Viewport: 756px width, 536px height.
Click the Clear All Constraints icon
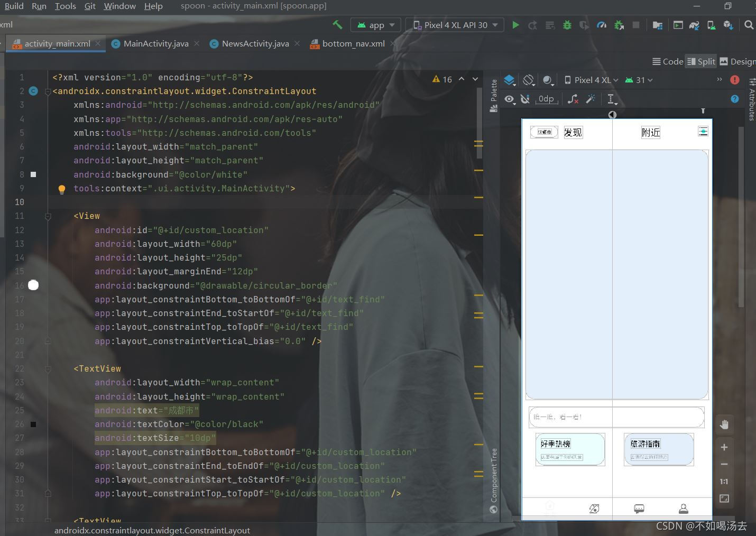(573, 99)
